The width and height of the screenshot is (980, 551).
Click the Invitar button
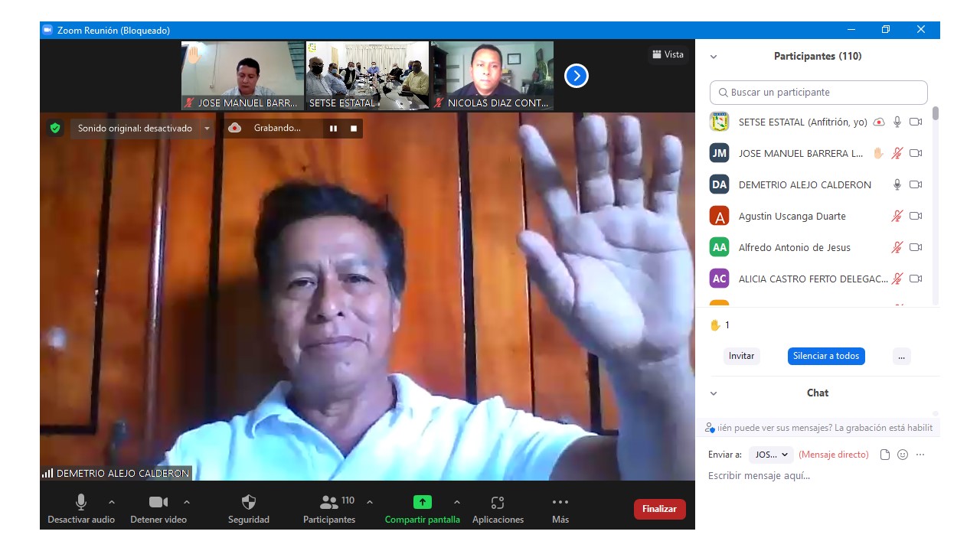click(x=741, y=356)
